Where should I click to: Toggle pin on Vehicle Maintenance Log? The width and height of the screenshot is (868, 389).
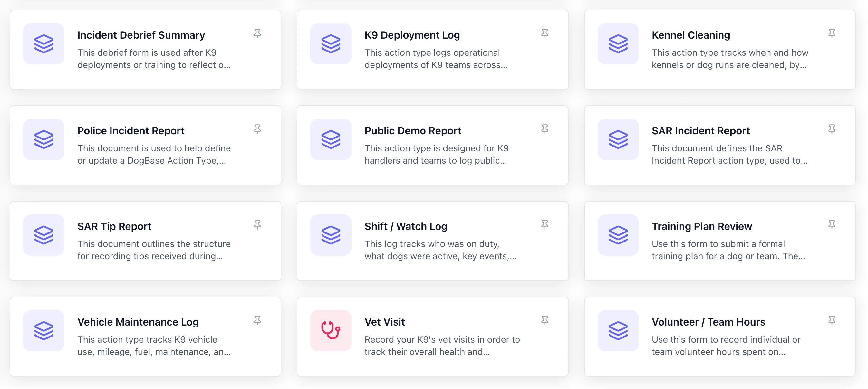[x=257, y=320]
